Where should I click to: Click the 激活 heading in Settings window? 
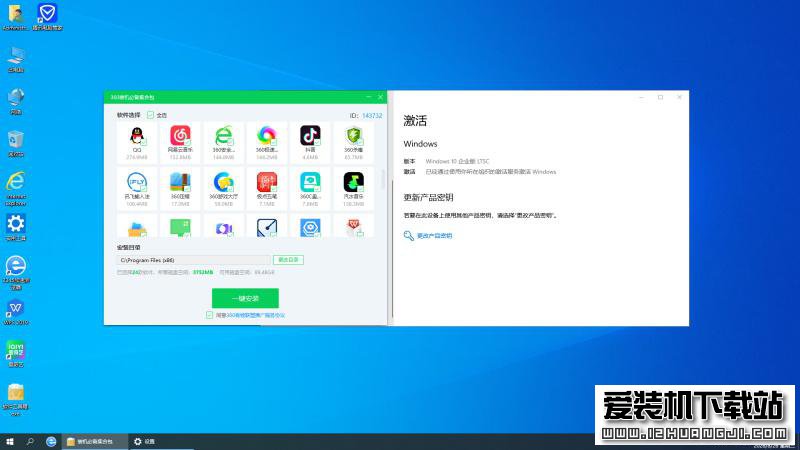click(x=415, y=121)
